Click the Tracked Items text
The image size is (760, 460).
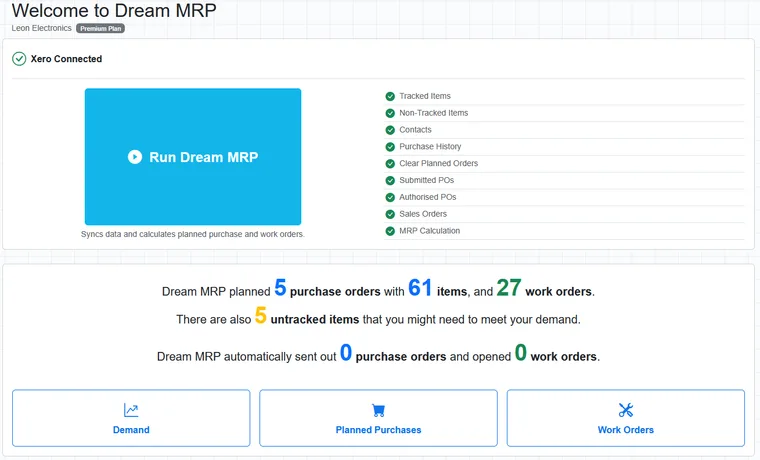pyautogui.click(x=425, y=96)
